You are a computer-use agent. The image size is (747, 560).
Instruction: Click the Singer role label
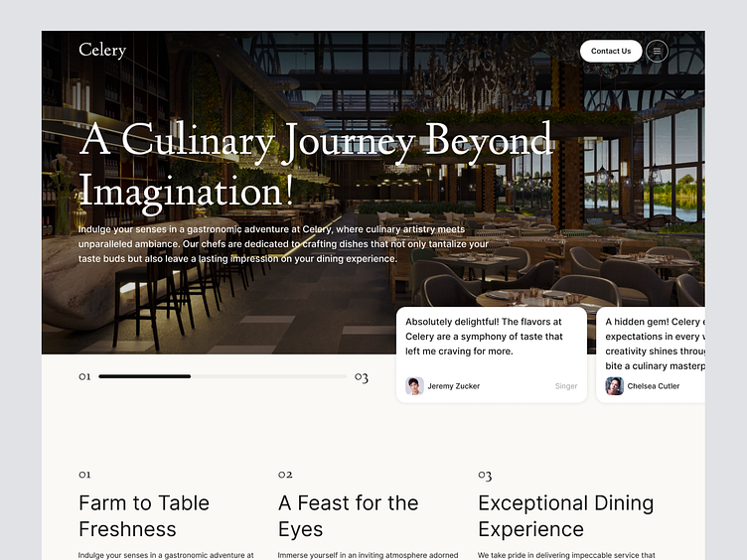tap(566, 386)
